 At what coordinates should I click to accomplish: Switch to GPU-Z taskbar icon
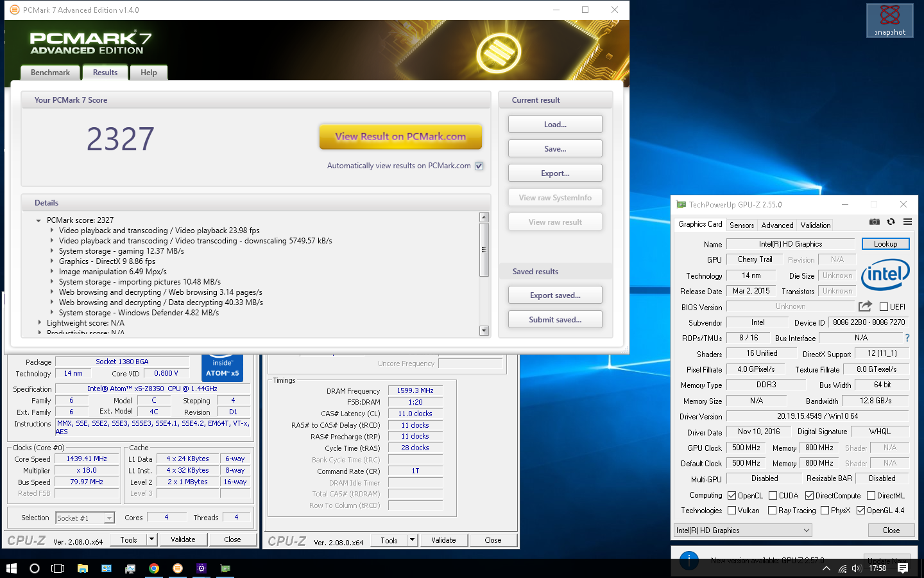coord(225,568)
